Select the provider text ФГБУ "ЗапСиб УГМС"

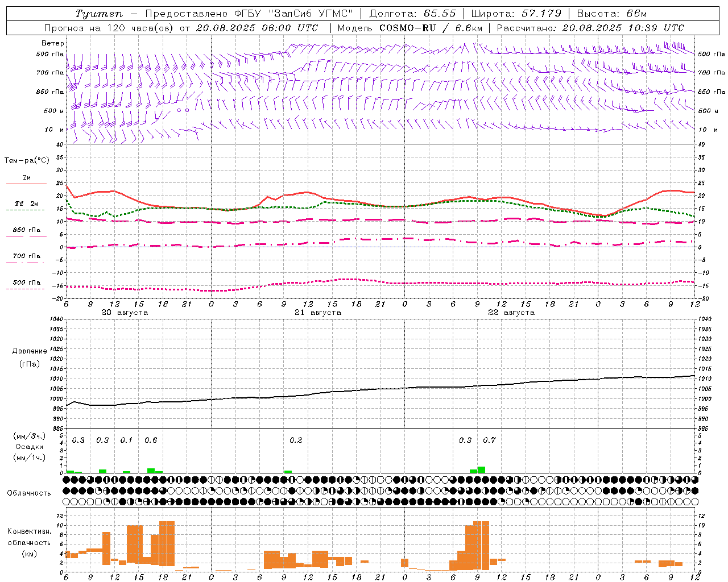click(x=294, y=14)
